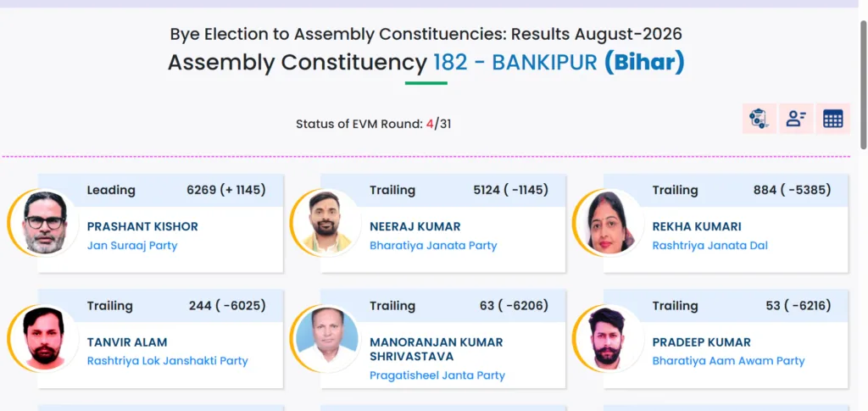Click the 182 - BANKIPUR constituency heading
The height and width of the screenshot is (411, 868).
(515, 63)
